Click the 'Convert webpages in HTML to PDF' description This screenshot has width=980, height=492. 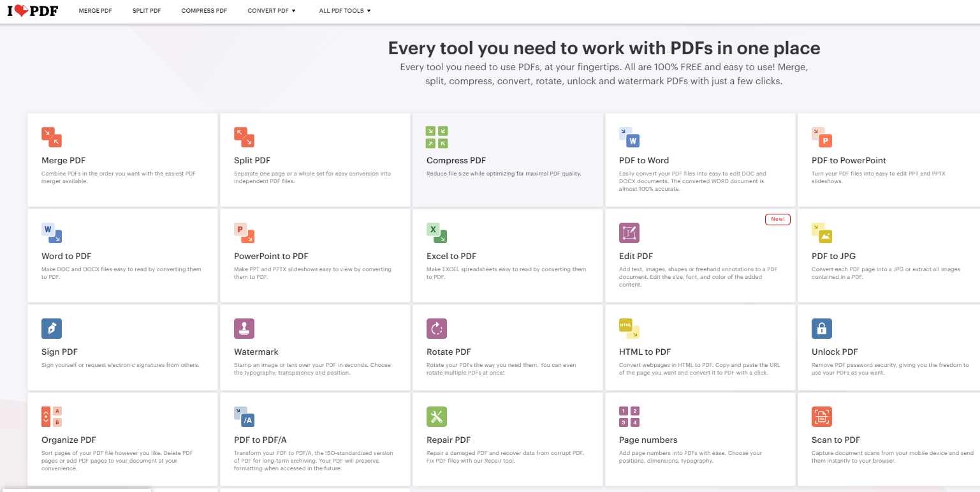(x=699, y=369)
